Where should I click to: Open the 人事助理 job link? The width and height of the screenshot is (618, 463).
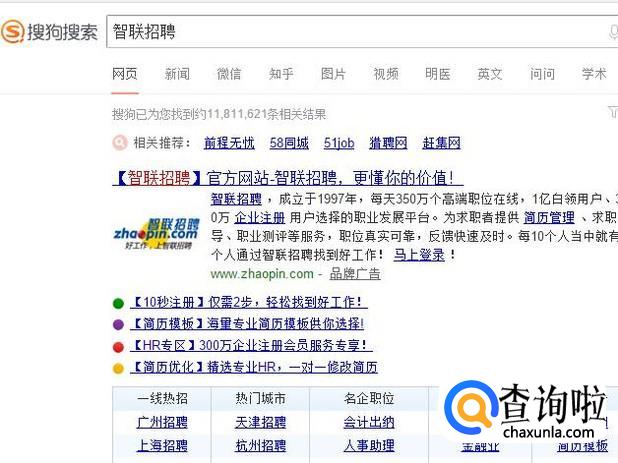click(369, 446)
